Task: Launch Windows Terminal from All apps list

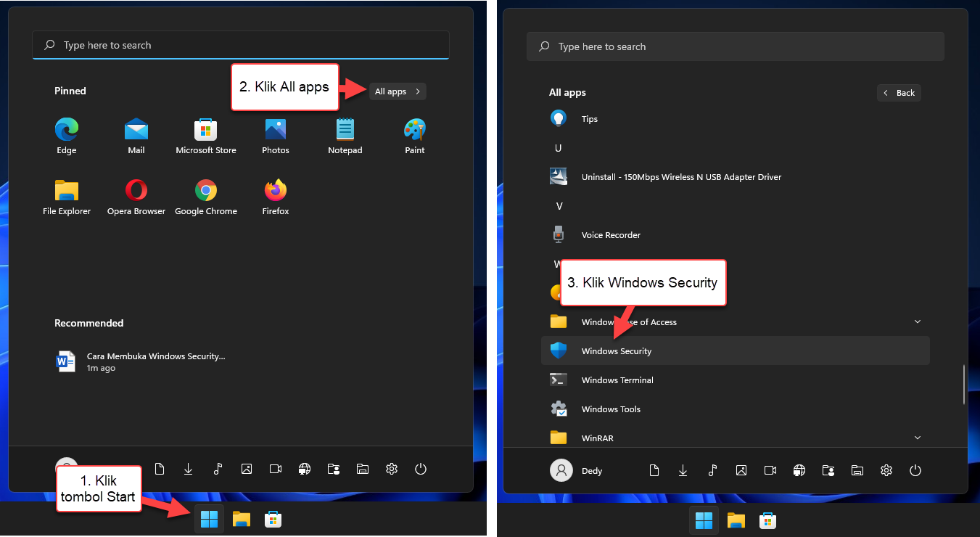Action: pyautogui.click(x=736, y=380)
